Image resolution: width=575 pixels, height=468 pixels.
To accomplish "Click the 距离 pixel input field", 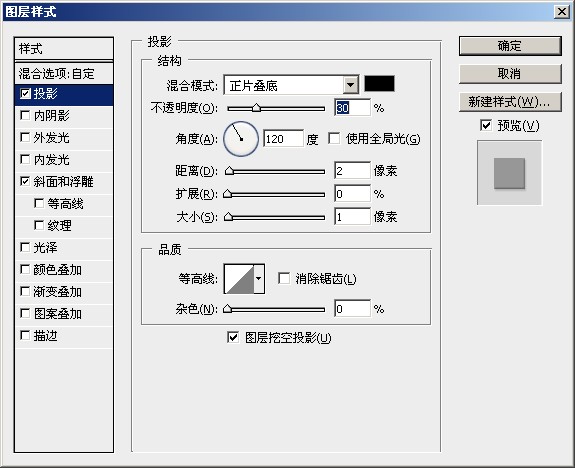I will 352,171.
